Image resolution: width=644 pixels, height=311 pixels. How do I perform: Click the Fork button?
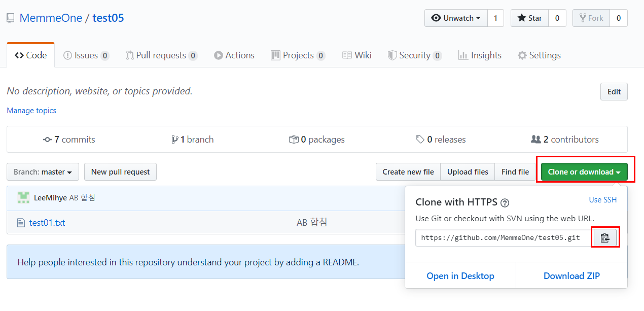591,18
